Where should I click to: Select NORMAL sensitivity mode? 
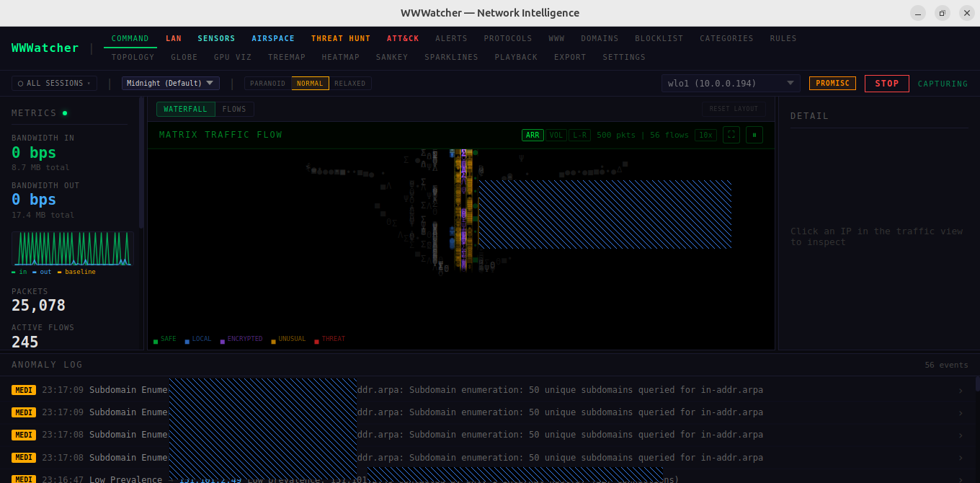(x=310, y=84)
